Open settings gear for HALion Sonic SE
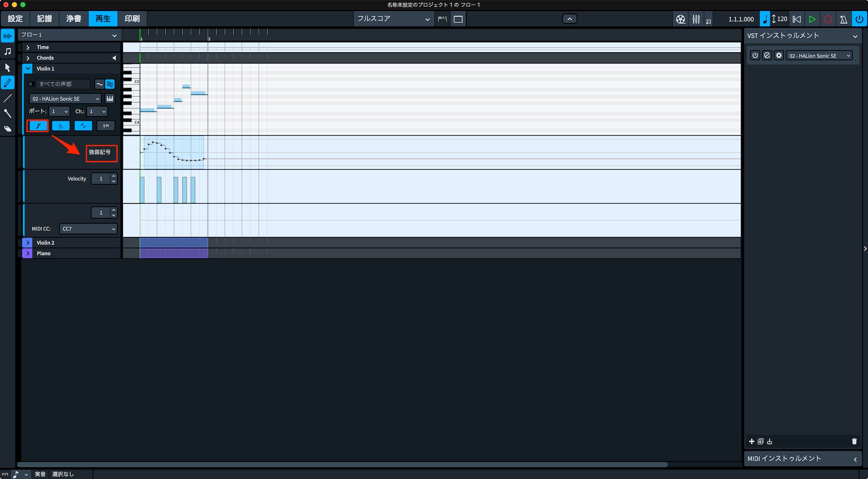The height and width of the screenshot is (479, 868). click(778, 56)
